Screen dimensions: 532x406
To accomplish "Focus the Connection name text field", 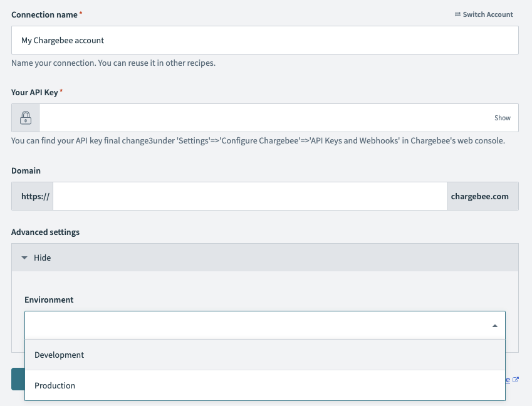I will click(264, 40).
